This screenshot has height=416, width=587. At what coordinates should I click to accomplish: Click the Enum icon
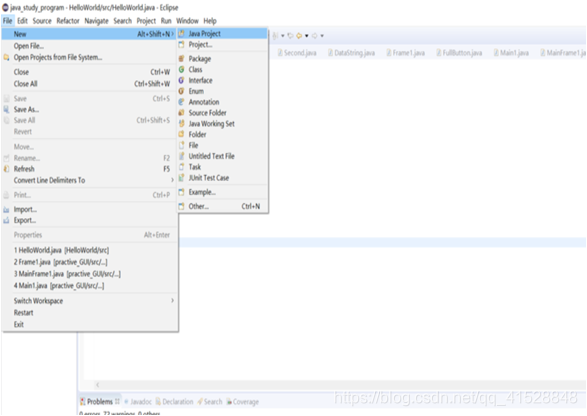182,91
